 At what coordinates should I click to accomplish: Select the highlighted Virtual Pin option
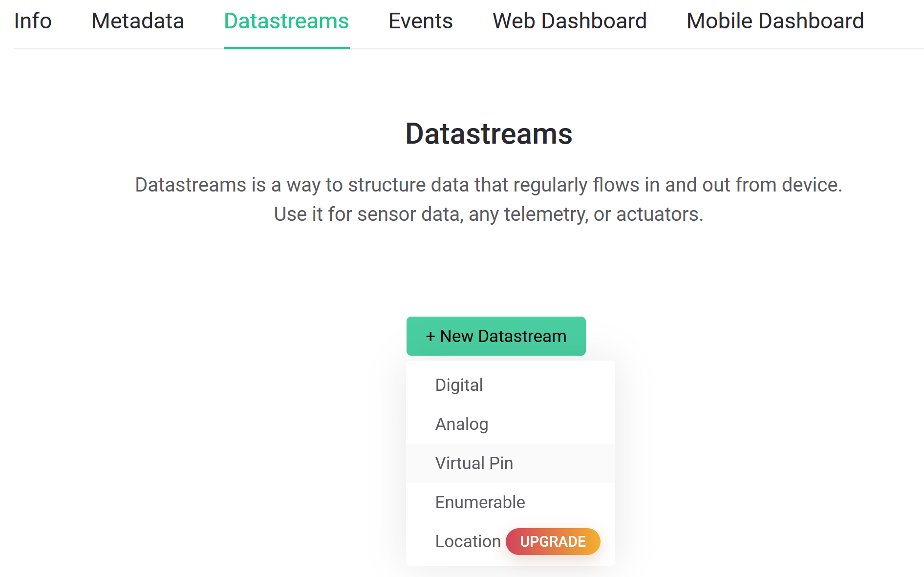click(511, 463)
